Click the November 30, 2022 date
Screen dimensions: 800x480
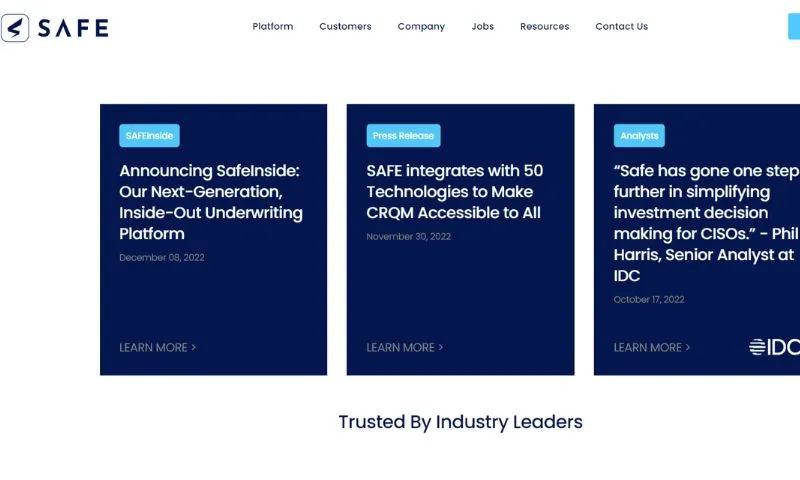coord(409,237)
